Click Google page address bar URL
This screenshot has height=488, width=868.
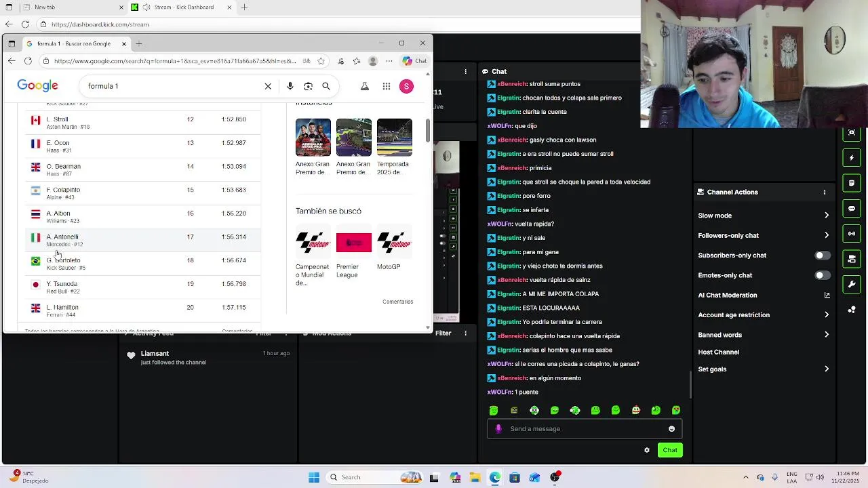pyautogui.click(x=175, y=61)
